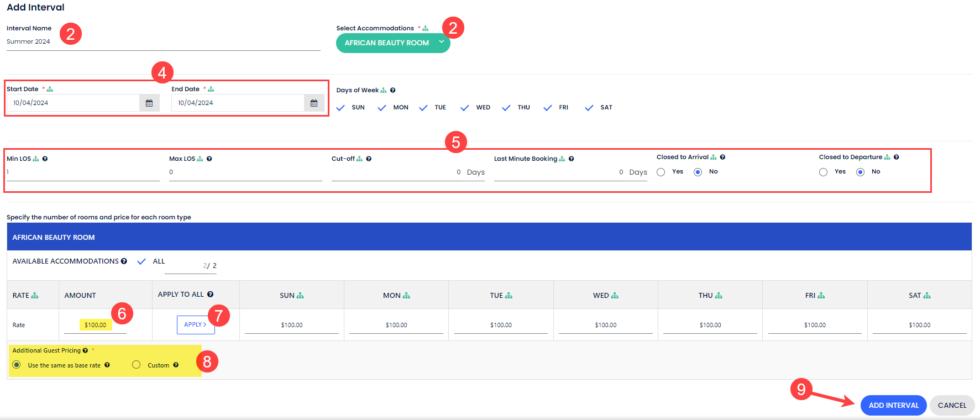Image resolution: width=980 pixels, height=420 pixels.
Task: Select Yes for Closed to Arrival
Action: coord(661,172)
